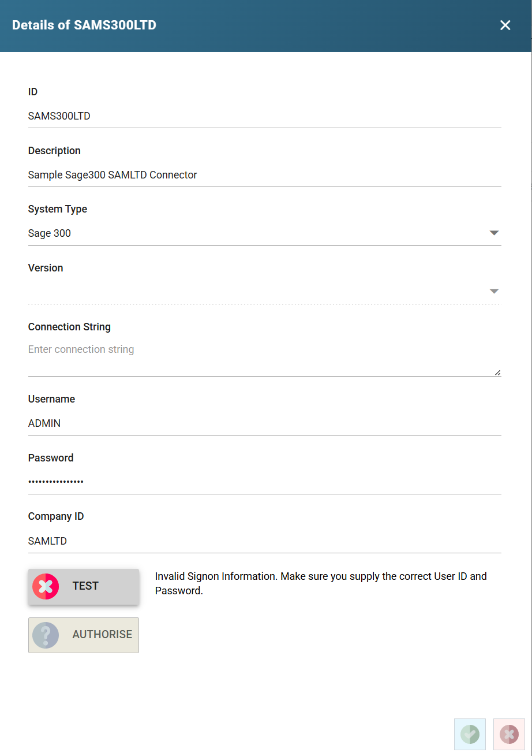
Task: Open the Version dropdown arrow
Action: [x=494, y=291]
